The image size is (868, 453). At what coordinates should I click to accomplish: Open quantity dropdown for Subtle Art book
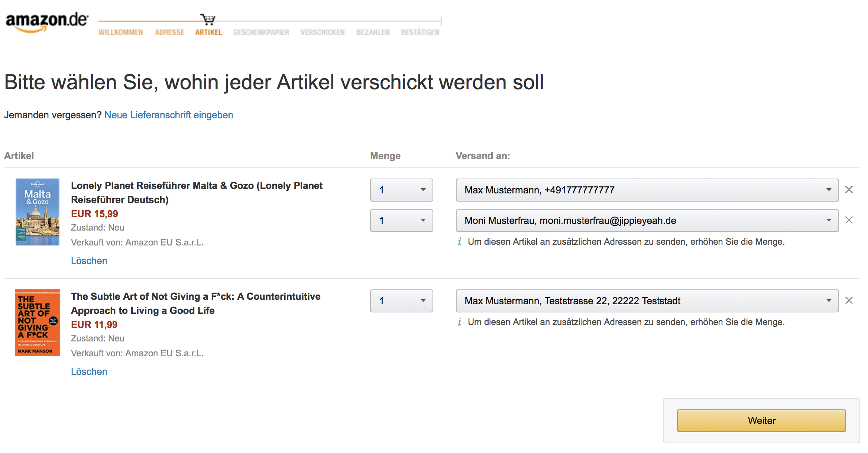tap(401, 301)
